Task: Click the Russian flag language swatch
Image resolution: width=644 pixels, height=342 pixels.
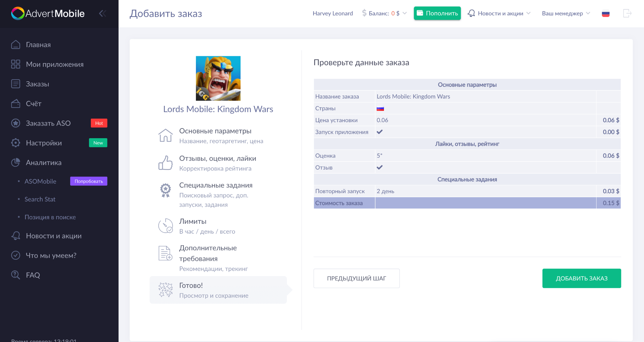Action: (x=606, y=13)
